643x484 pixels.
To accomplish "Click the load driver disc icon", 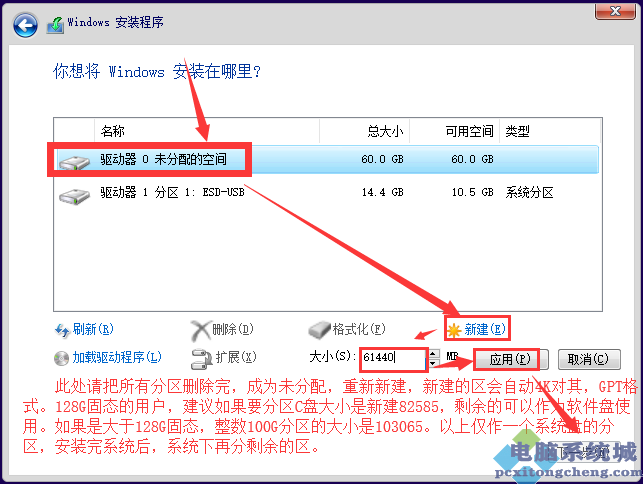I will coord(62,358).
